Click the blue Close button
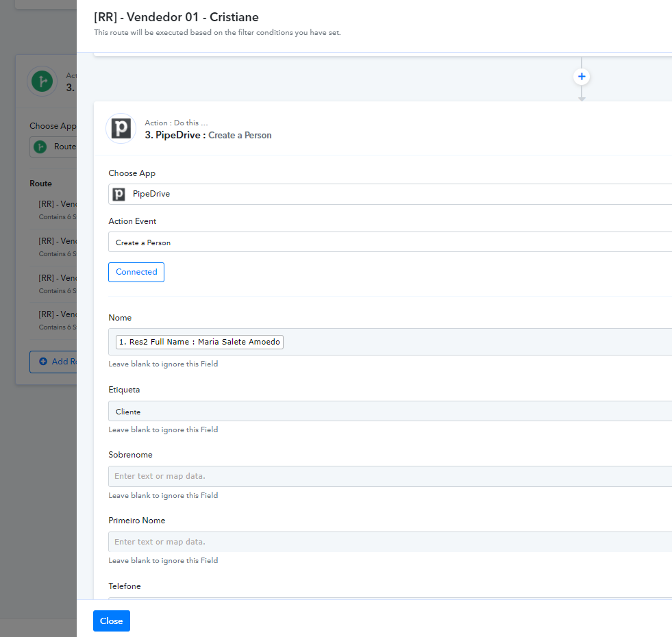This screenshot has width=672, height=637. click(112, 621)
